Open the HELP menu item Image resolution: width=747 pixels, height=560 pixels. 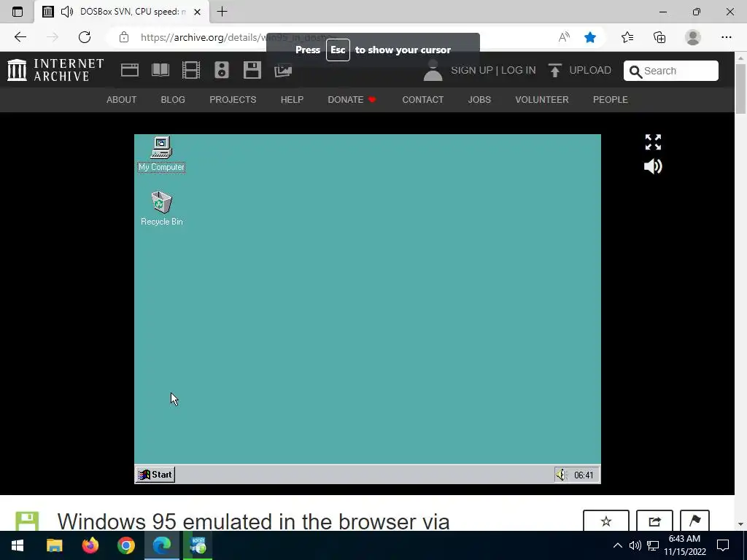(x=292, y=99)
